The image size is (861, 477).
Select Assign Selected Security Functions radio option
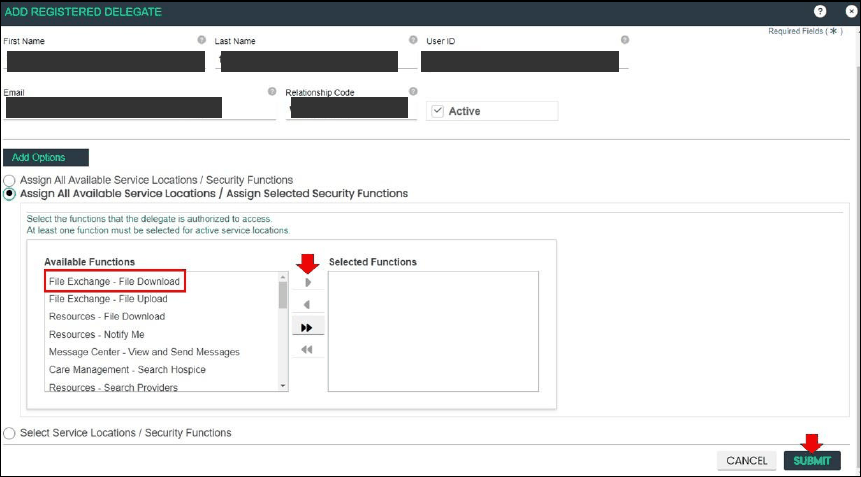pos(9,194)
